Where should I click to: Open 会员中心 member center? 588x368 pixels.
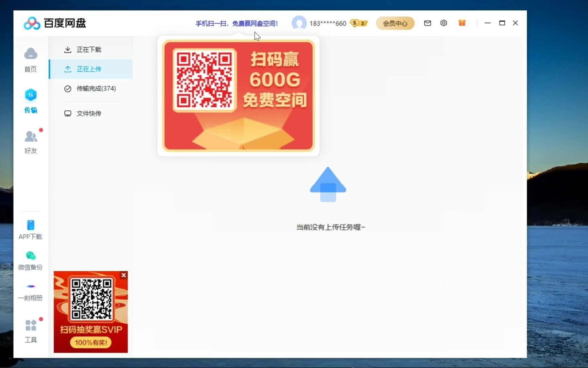click(x=395, y=23)
